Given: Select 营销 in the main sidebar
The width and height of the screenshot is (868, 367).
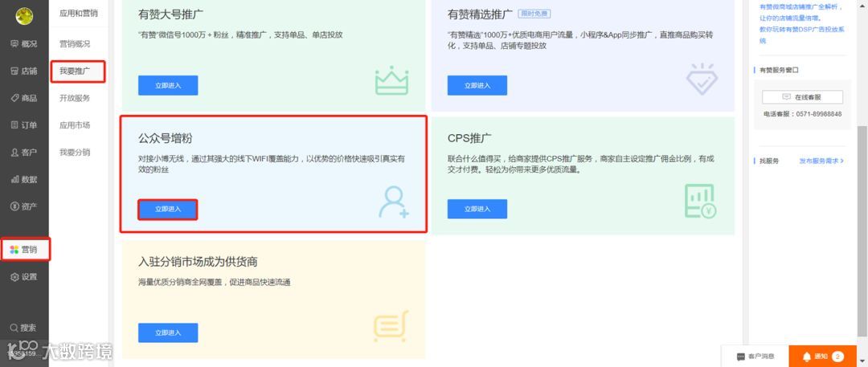Looking at the screenshot, I should 24,250.
